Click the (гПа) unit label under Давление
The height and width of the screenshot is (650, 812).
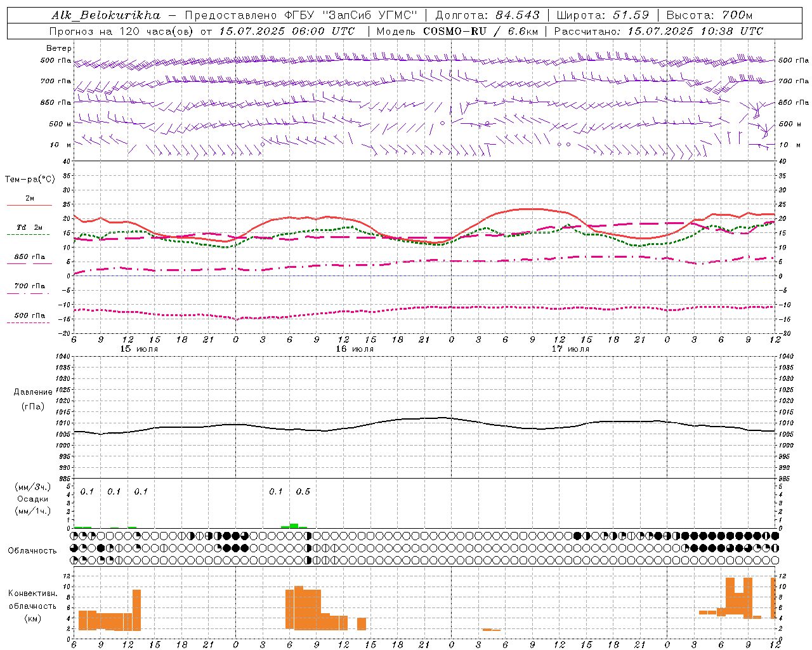32,407
